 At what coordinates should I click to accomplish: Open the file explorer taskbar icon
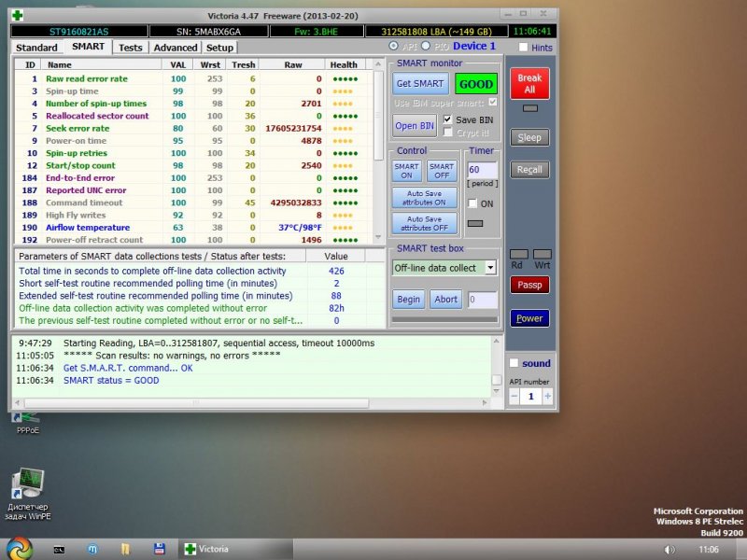125,549
